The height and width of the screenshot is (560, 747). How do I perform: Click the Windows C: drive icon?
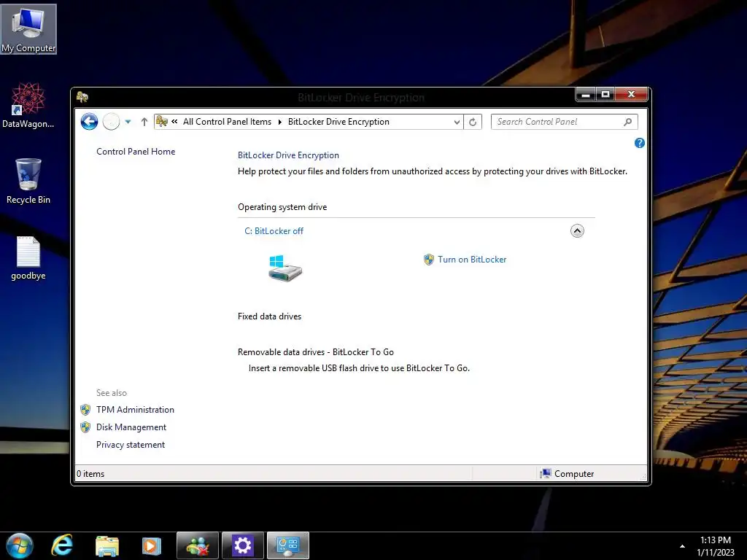285,268
